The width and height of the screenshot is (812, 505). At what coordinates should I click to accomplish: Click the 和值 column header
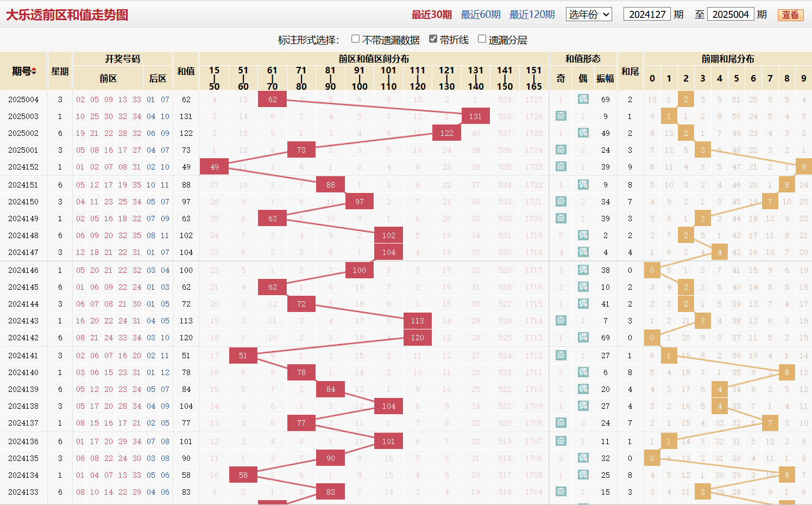[186, 71]
